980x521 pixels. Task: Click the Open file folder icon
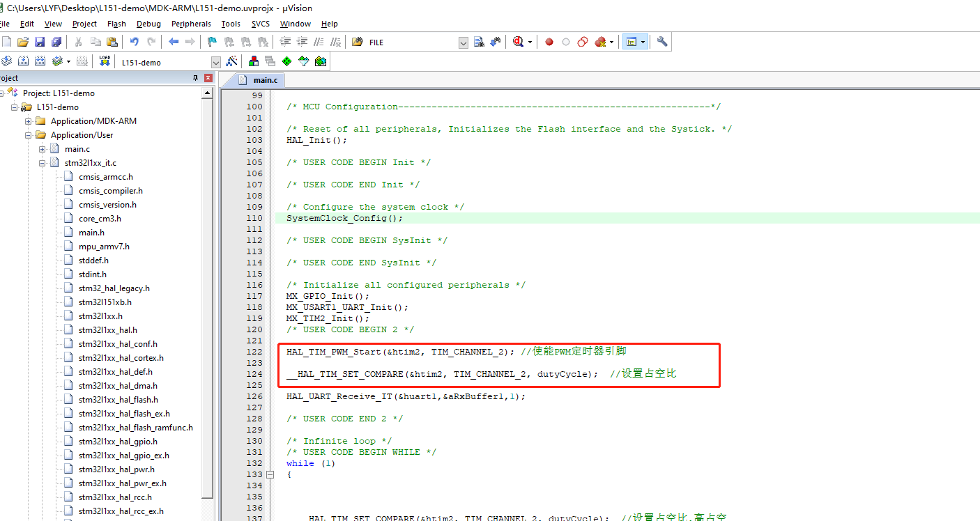[23, 42]
